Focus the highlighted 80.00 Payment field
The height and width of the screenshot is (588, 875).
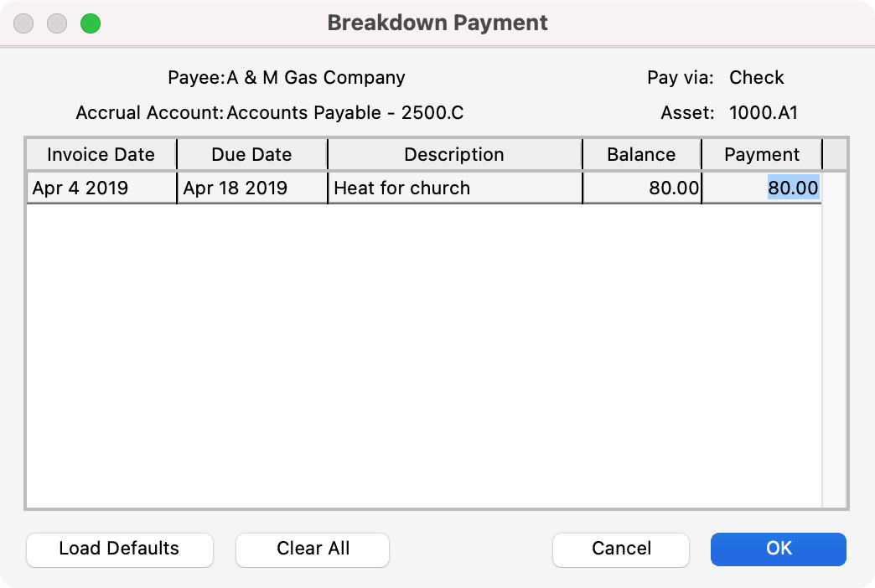tap(793, 188)
